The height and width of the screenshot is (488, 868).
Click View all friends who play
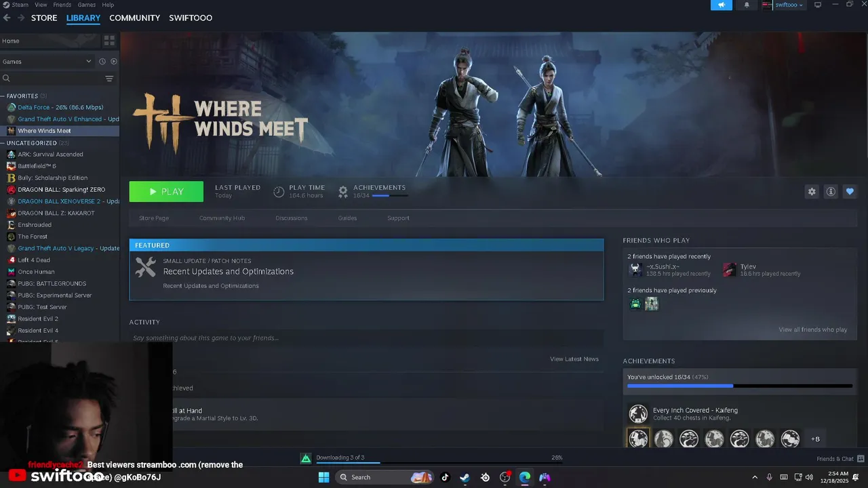(x=812, y=329)
